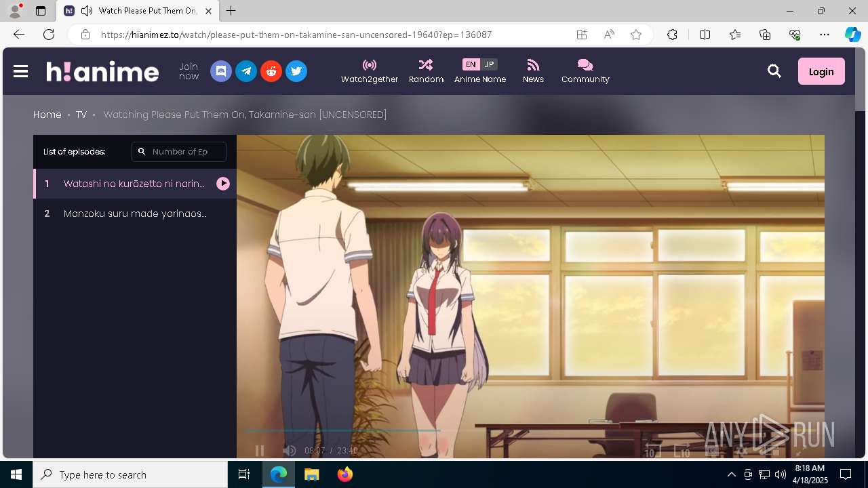Screen dimensions: 868x488
Task: Open the system volume control
Action: (x=780, y=474)
